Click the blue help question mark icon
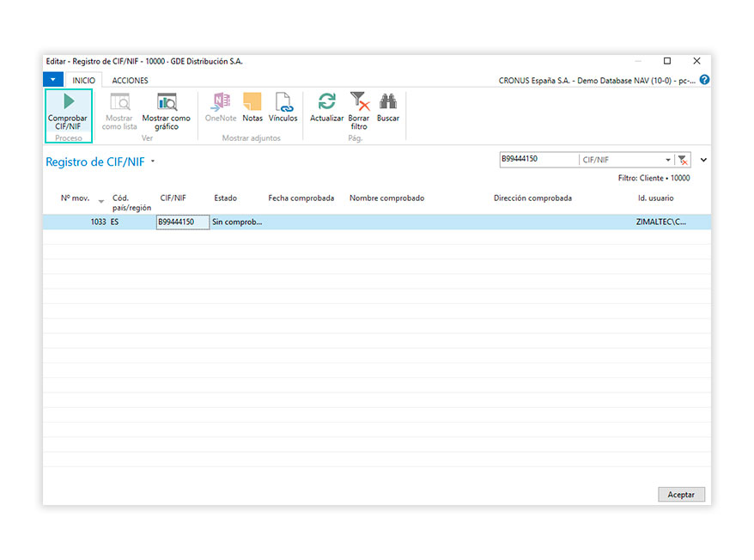Screen dimensions: 754x560 pyautogui.click(x=704, y=80)
